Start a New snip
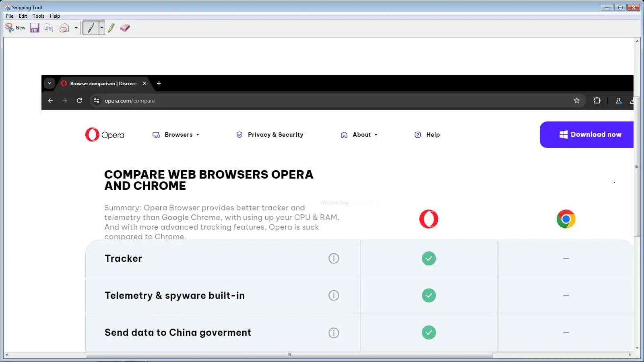The width and height of the screenshot is (644, 362). click(15, 28)
